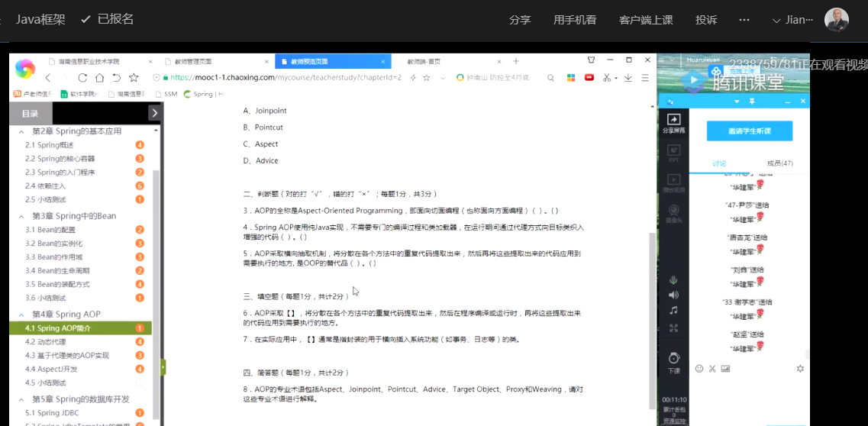Screen dimensions: 868x426
Task: Click 客户端上课 in the top bar
Action: tap(646, 20)
